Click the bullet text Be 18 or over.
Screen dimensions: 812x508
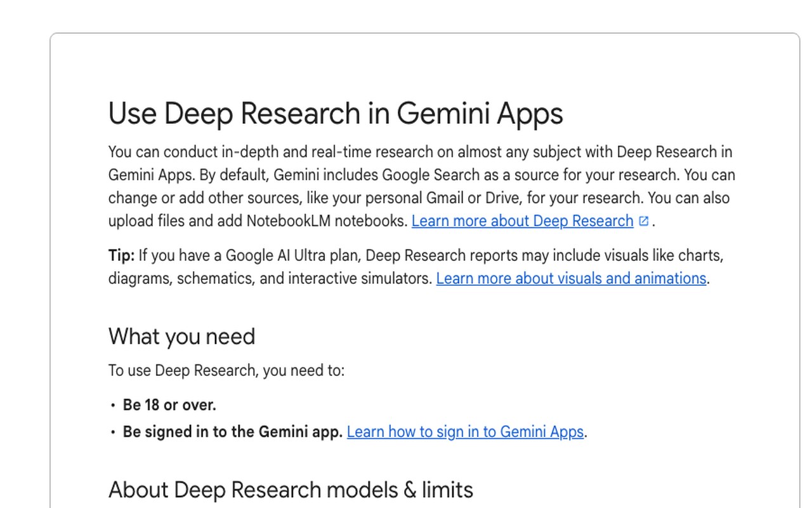click(169, 405)
